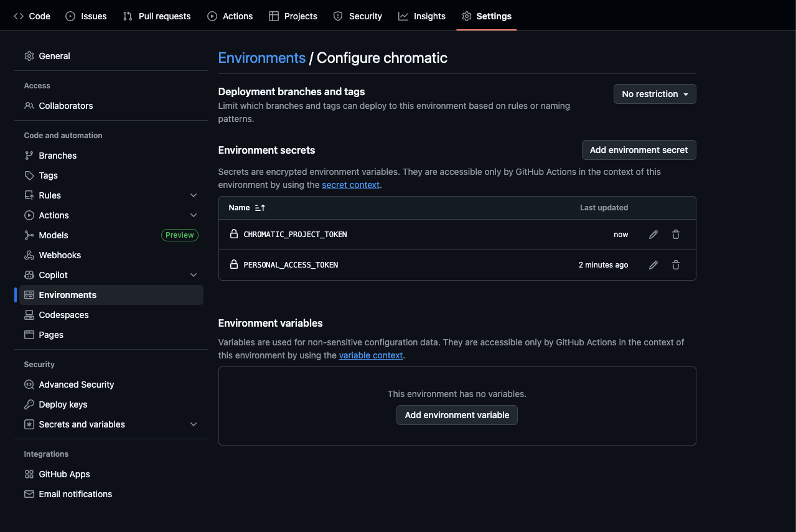Open the Pull requests tab
796x532 pixels.
point(157,16)
